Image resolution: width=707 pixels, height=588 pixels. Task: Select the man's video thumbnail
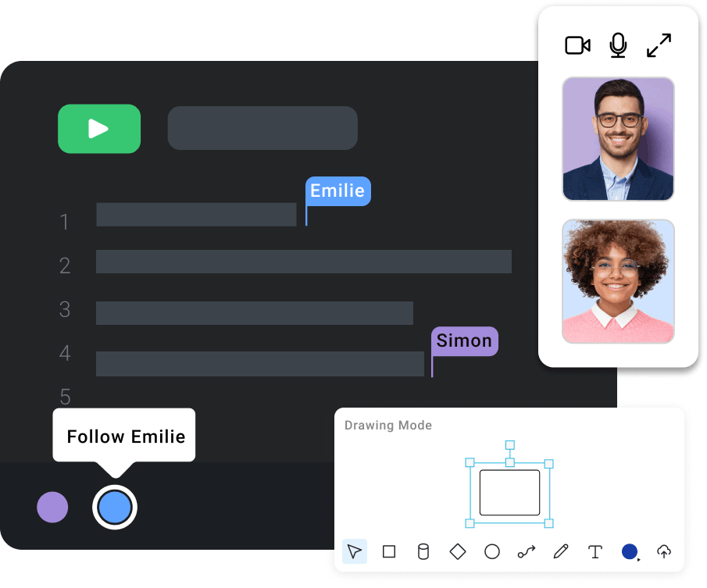tap(618, 139)
